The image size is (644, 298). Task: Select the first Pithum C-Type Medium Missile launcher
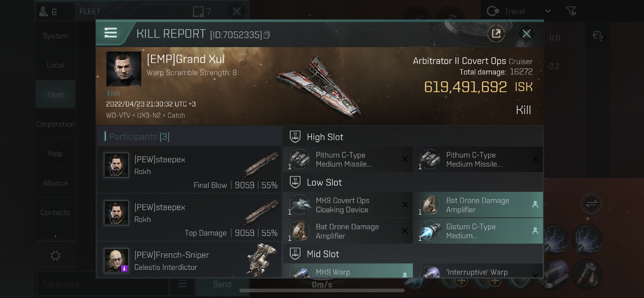(348, 159)
